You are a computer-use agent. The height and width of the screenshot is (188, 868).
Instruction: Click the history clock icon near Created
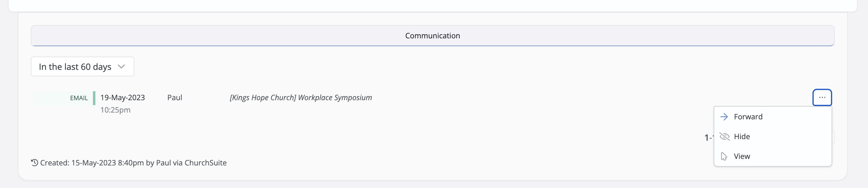point(34,163)
